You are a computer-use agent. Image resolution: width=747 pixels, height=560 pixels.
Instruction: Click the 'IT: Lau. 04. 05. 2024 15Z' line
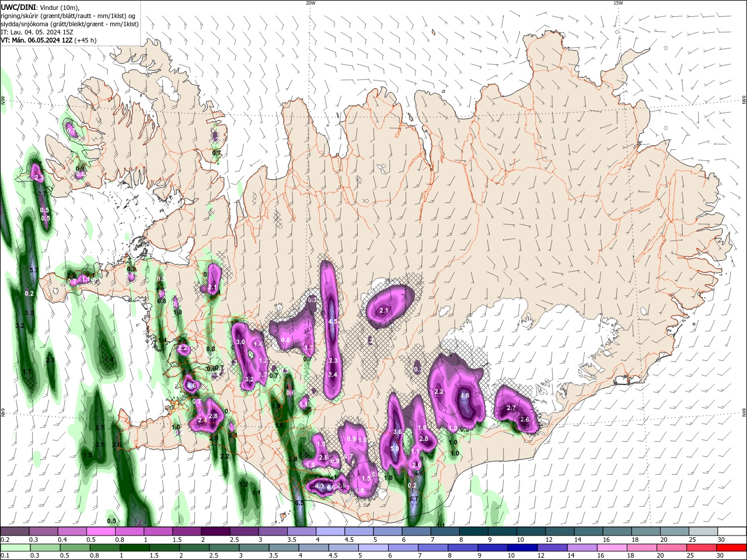(x=36, y=32)
